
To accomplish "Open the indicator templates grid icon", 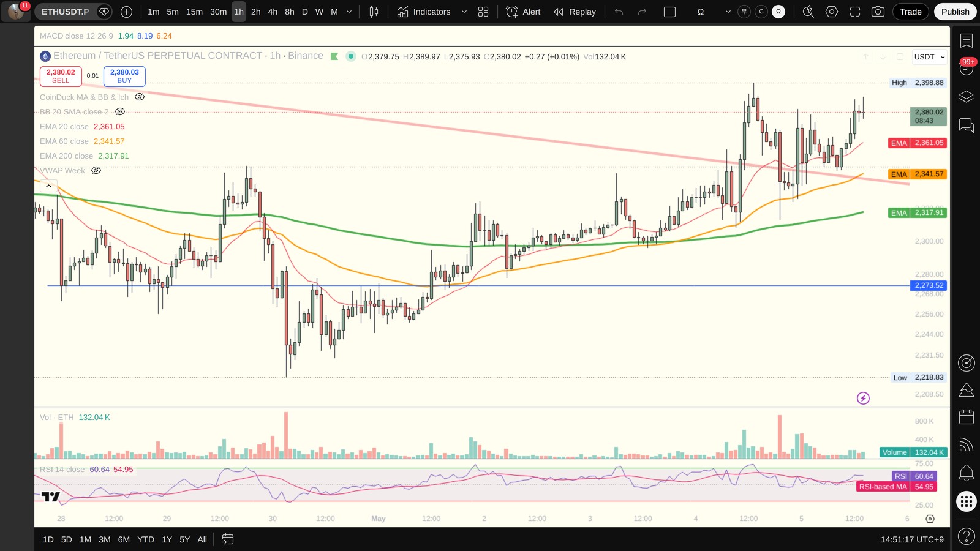I will click(x=483, y=12).
